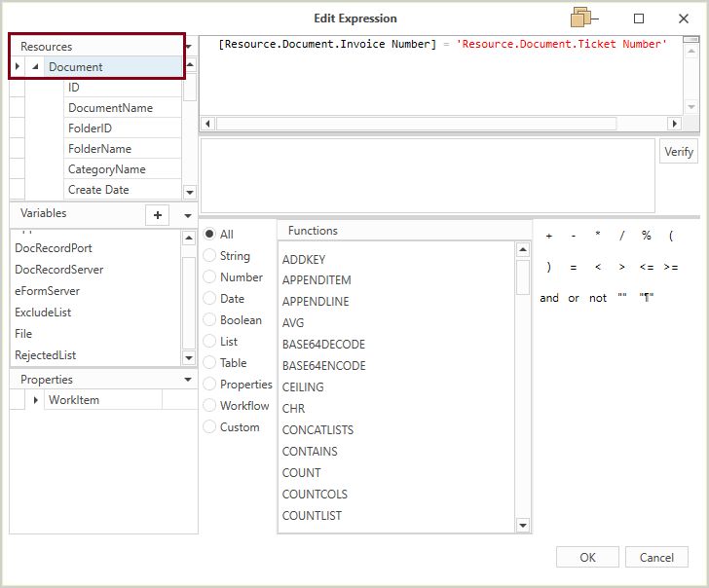This screenshot has height=588, width=709.
Task: Select the Workflow functions filter
Action: [209, 405]
